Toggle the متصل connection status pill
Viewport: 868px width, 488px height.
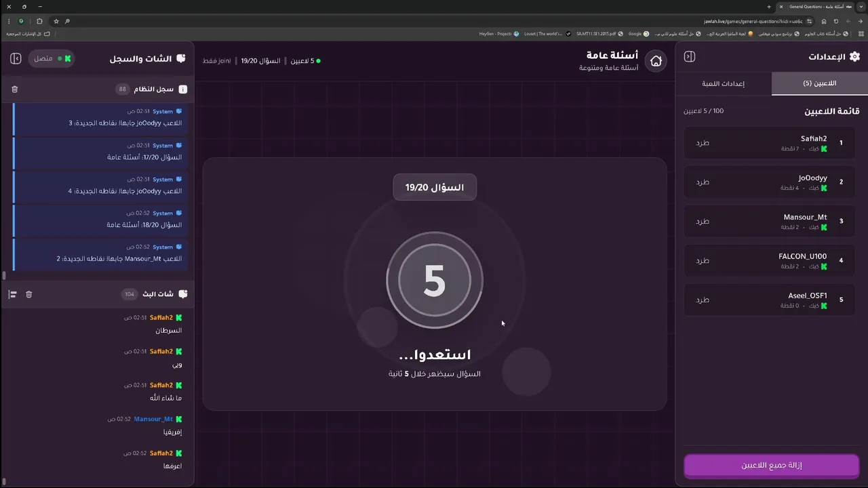tap(51, 58)
